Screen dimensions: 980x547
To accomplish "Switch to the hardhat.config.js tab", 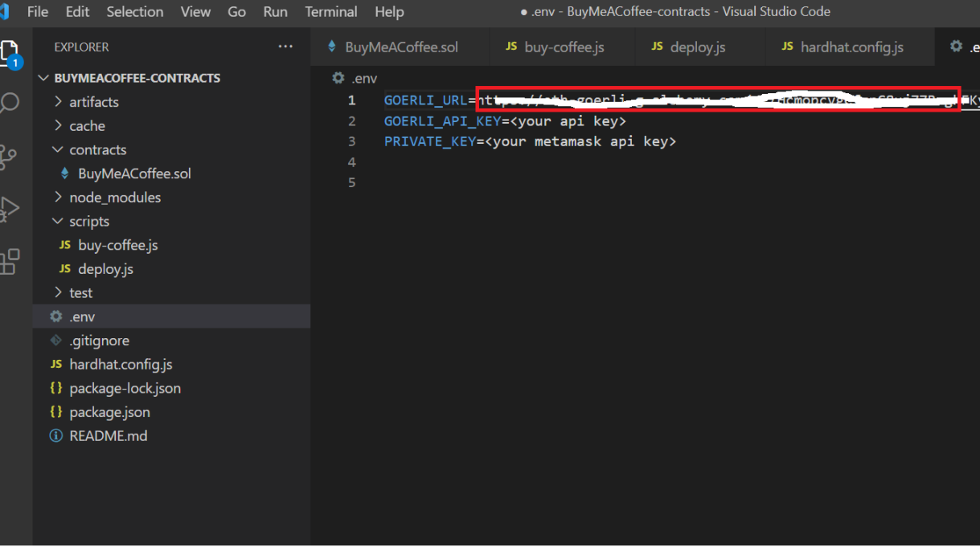I will coord(851,47).
